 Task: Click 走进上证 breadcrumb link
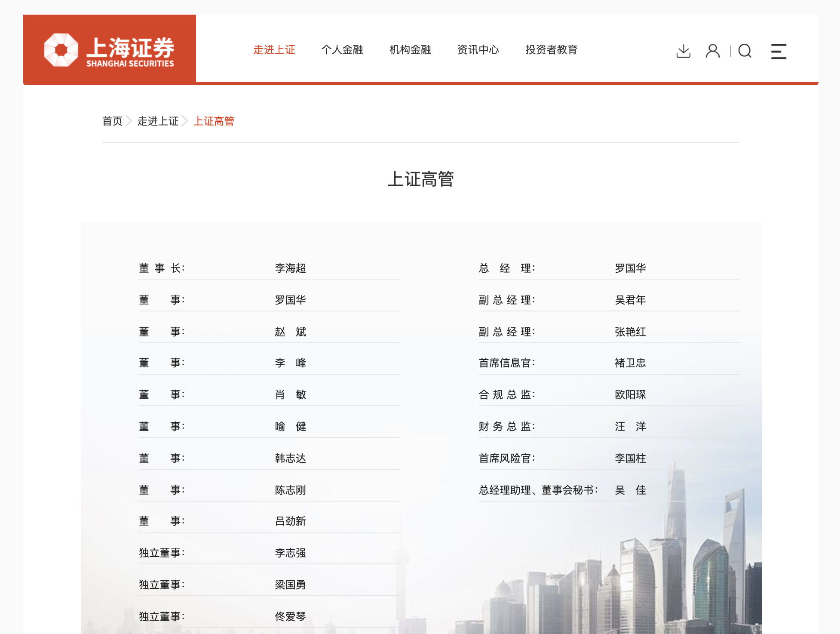click(158, 121)
